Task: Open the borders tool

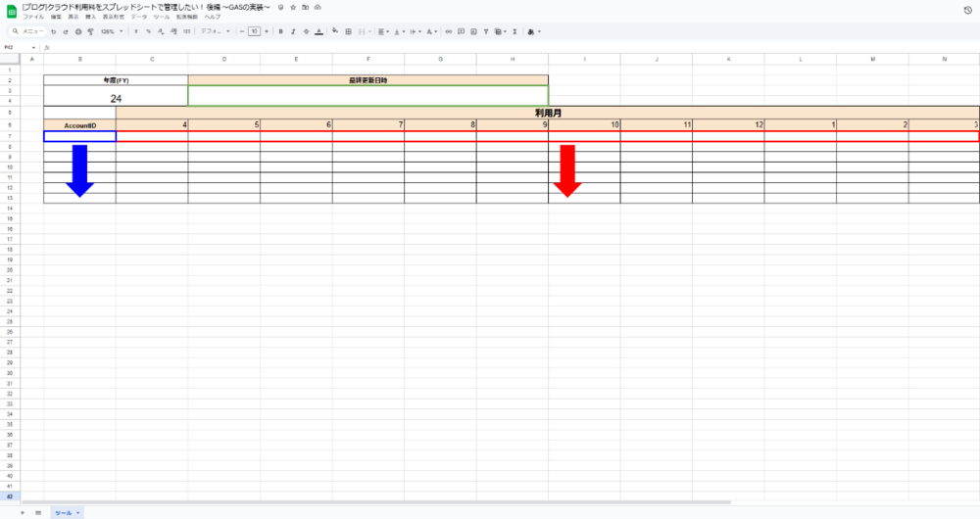Action: 348,31
